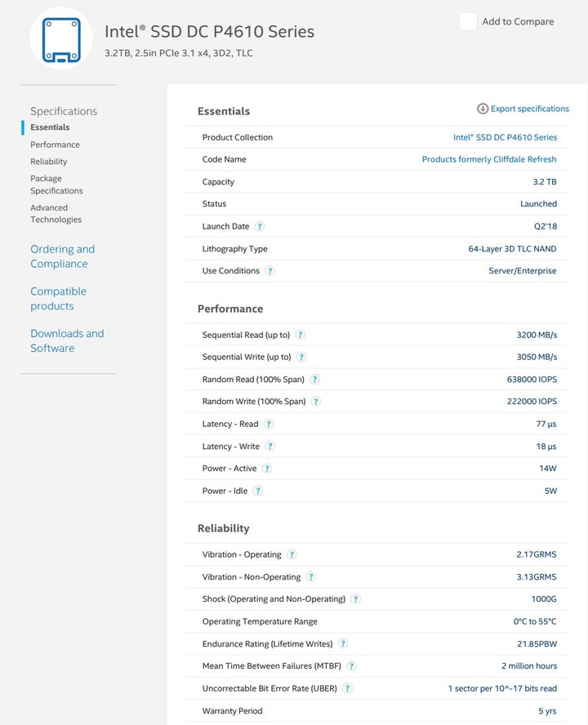Open the Power - Active help icon

click(267, 469)
